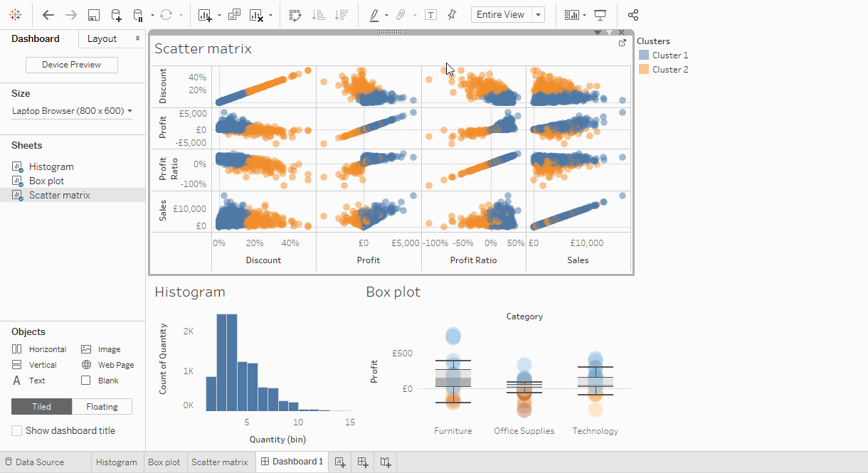The image size is (868, 473).
Task: Select Tiled layout mode
Action: pos(41,407)
